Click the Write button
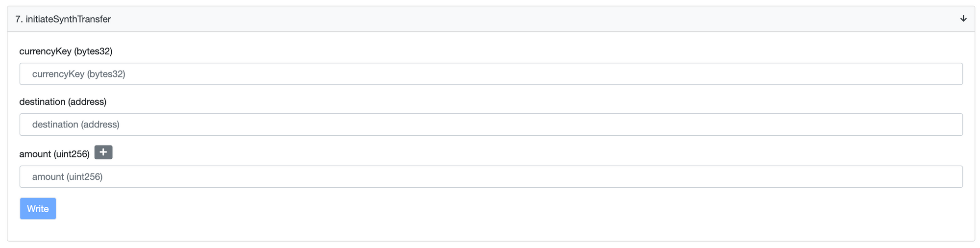 click(x=38, y=209)
